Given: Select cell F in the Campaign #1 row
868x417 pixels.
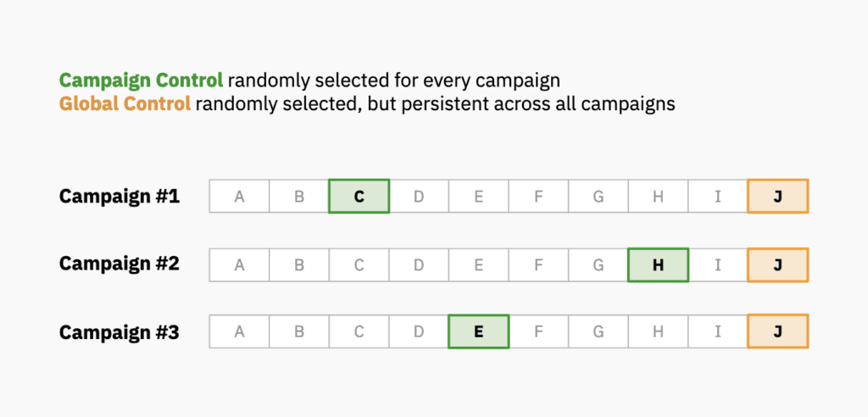Looking at the screenshot, I should tap(538, 197).
